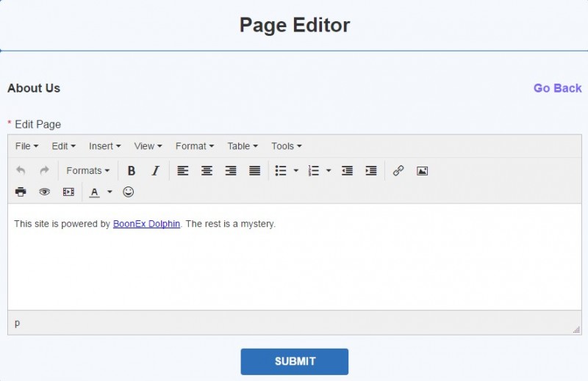Open the text color picker arrow
Image resolution: width=588 pixels, height=381 pixels.
[110, 192]
